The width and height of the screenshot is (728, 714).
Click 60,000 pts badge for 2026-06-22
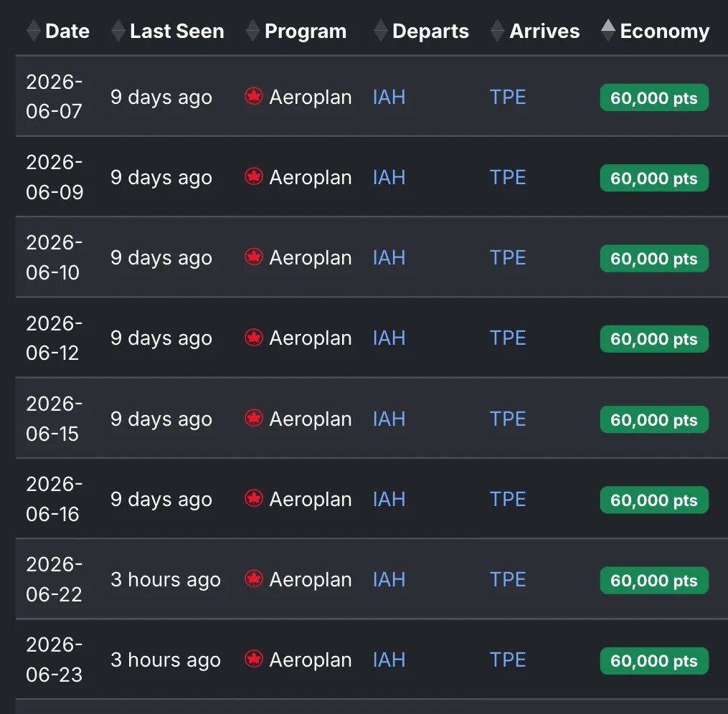(x=654, y=580)
